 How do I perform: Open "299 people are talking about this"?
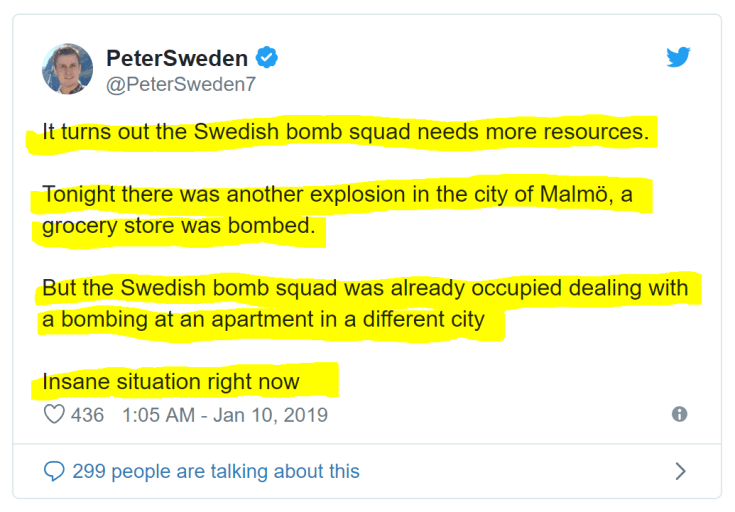pos(215,471)
